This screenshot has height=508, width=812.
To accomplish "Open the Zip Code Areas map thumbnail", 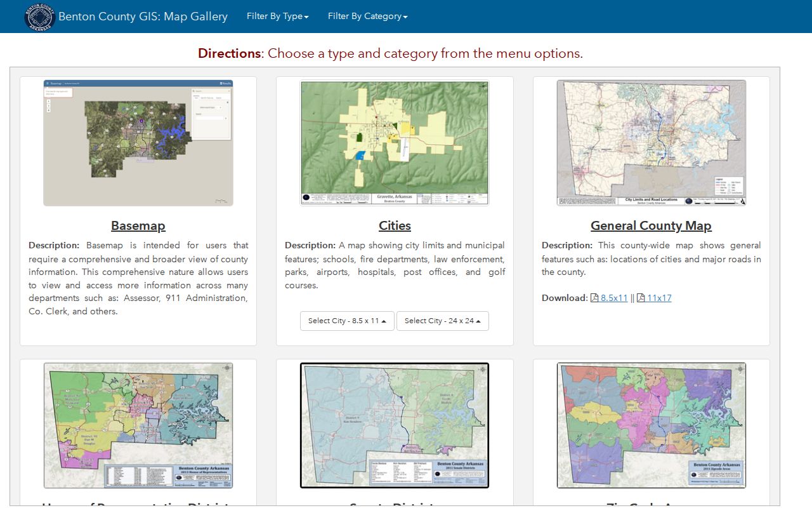I will click(652, 425).
